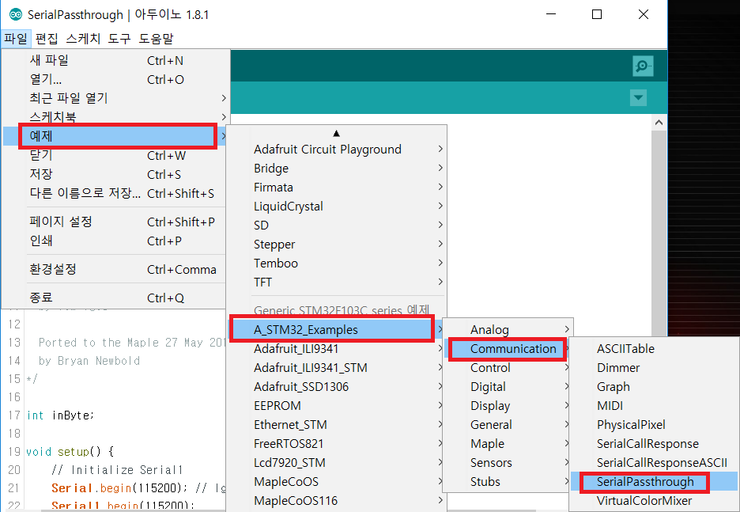This screenshot has height=512, width=740.
Task: Open Digital category submenu
Action: coord(508,386)
